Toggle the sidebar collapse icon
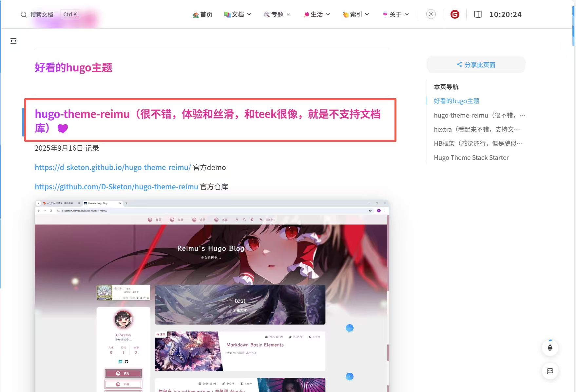 (x=13, y=41)
